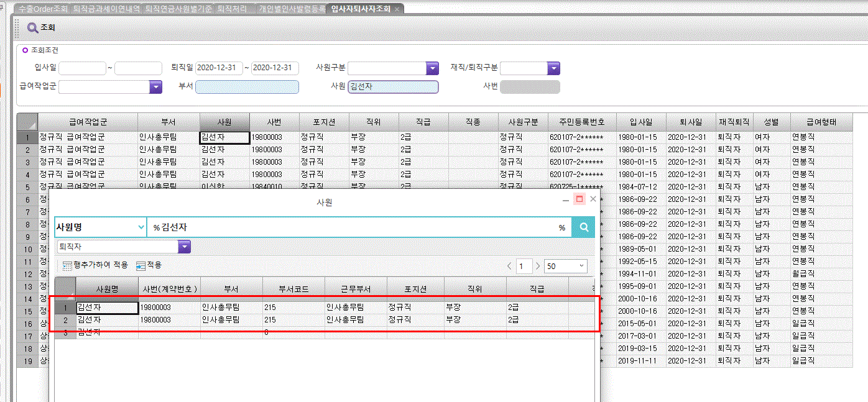Go to previous page in 사원 popup
This screenshot has height=402, width=868.
pyautogui.click(x=509, y=266)
